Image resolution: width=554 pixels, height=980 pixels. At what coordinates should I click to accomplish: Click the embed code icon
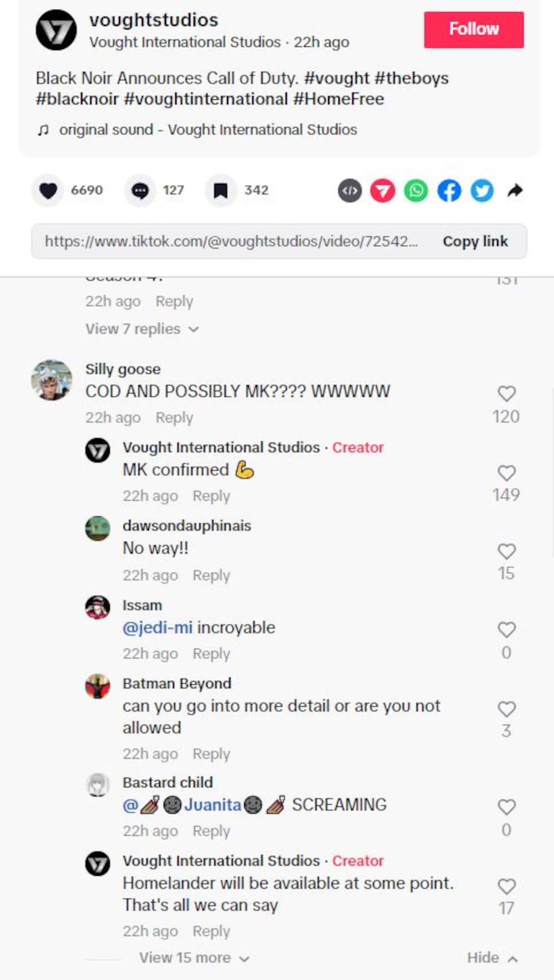350,190
